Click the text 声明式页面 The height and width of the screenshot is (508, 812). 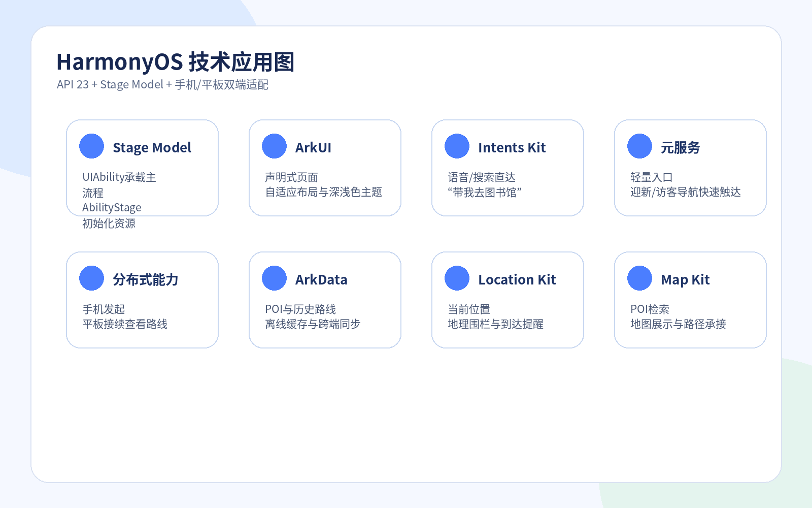pos(291,177)
